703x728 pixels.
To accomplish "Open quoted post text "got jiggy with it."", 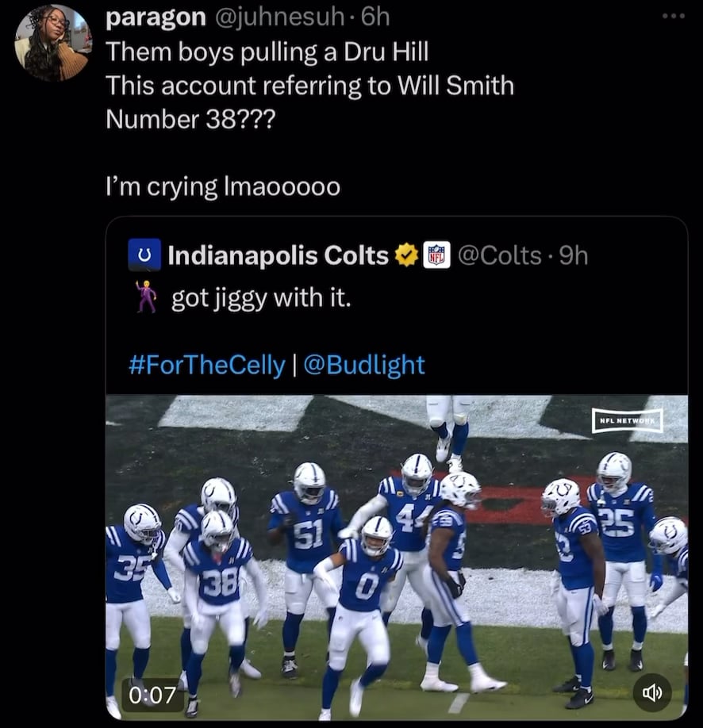I will 260,299.
